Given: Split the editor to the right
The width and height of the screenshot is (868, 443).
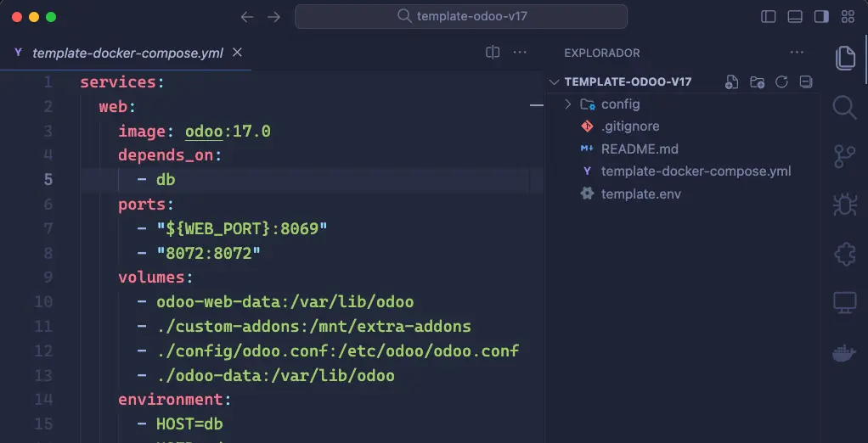Looking at the screenshot, I should tap(493, 53).
